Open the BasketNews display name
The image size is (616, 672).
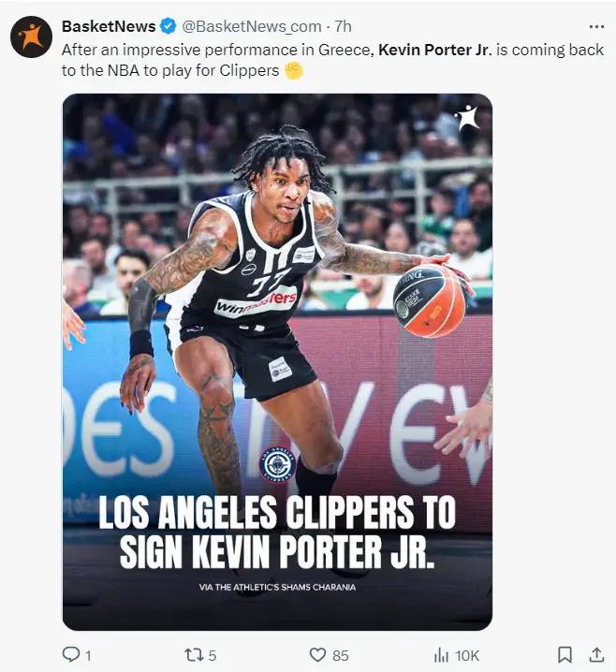pyautogui.click(x=109, y=26)
